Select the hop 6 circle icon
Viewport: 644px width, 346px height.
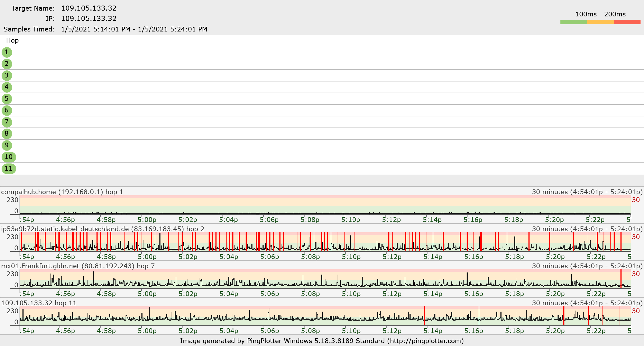coord(7,111)
